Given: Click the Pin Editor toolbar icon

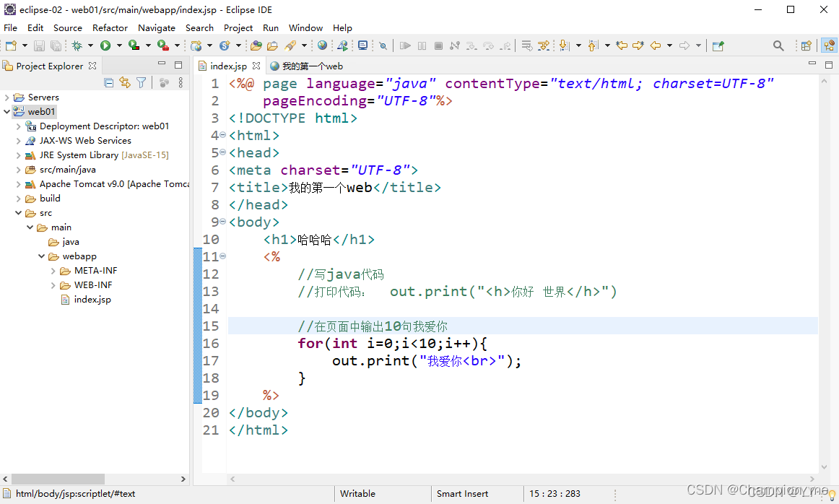Looking at the screenshot, I should 718,46.
